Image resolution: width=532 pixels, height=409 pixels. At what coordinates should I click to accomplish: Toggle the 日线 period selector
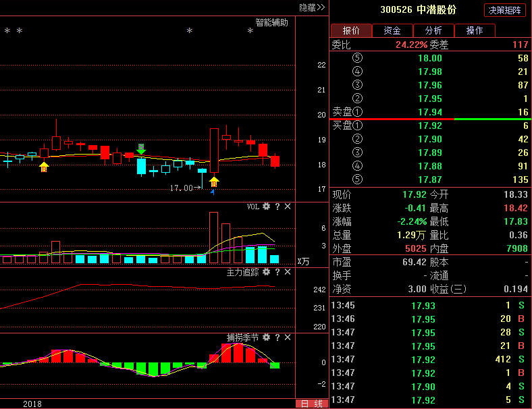(311, 404)
